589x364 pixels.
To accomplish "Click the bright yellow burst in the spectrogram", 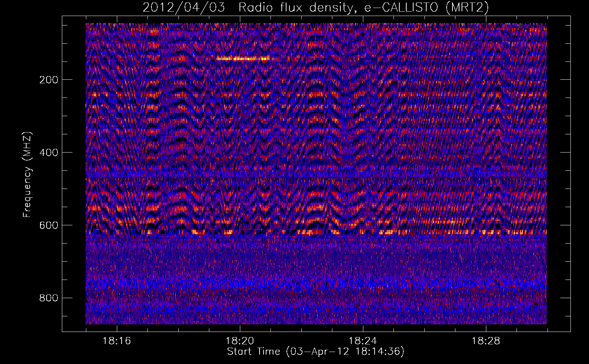I will 243,58.
